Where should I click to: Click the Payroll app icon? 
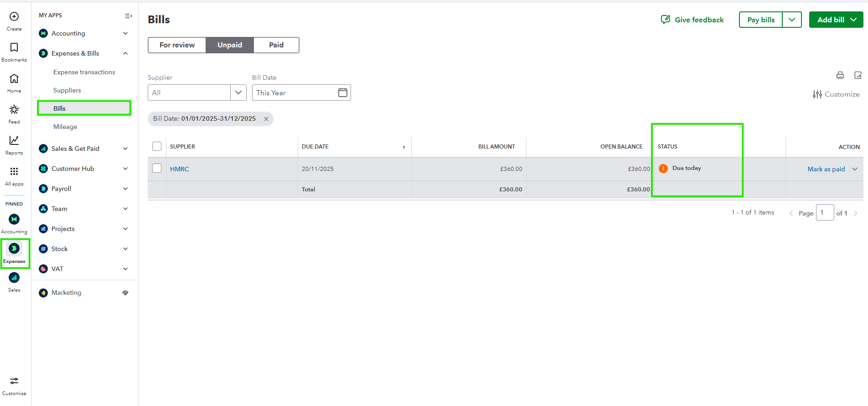(x=43, y=189)
